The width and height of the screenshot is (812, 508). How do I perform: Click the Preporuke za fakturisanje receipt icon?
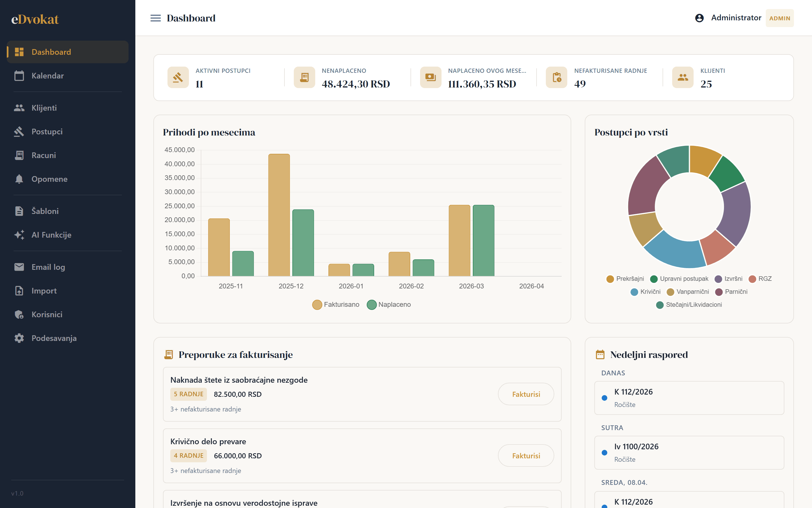(168, 354)
